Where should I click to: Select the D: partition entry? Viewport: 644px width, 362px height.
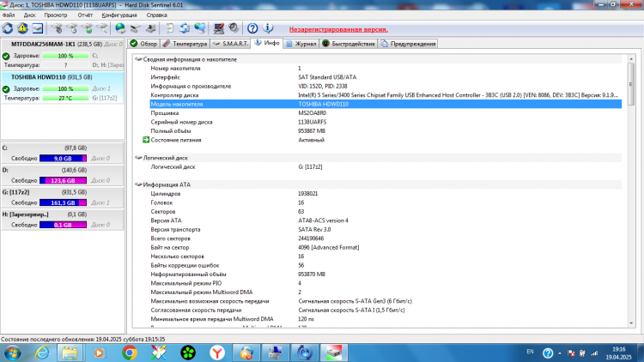(x=63, y=175)
